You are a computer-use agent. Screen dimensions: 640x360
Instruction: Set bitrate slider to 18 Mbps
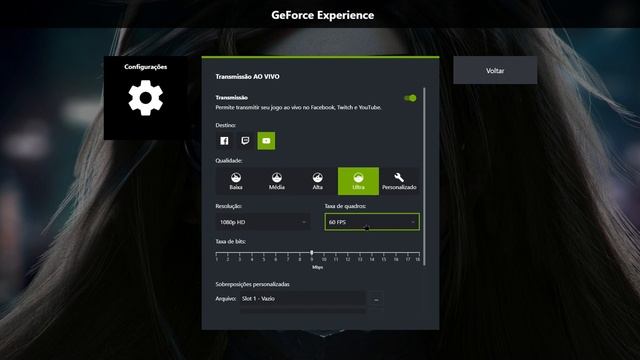(418, 253)
